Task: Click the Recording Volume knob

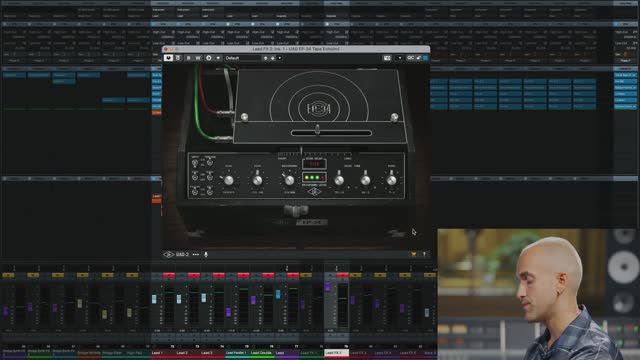Action: pyautogui.click(x=289, y=180)
